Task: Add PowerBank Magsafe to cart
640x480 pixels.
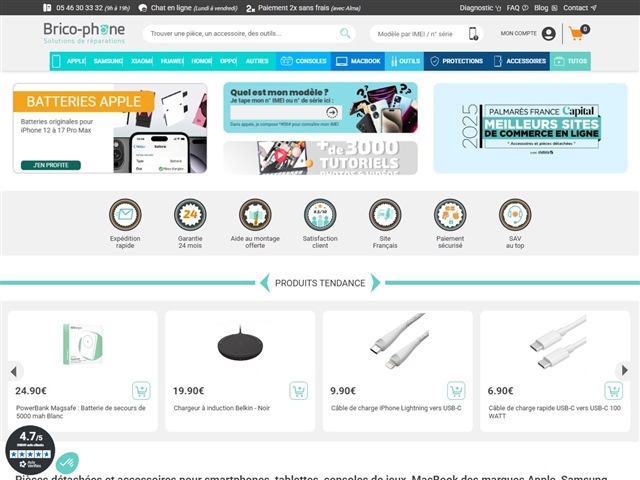Action: click(141, 391)
